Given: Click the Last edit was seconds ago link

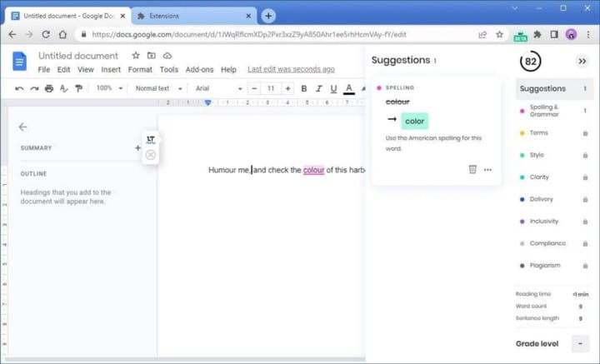Looking at the screenshot, I should [x=291, y=69].
